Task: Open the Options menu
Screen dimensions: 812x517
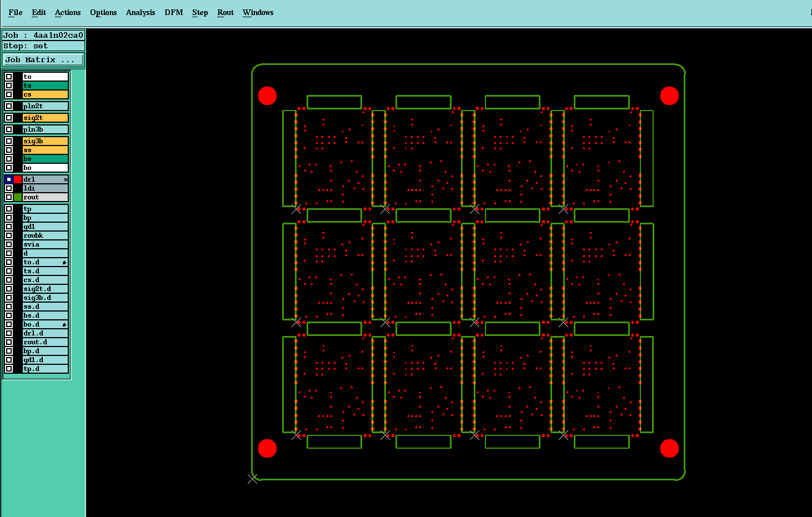Action: 103,12
